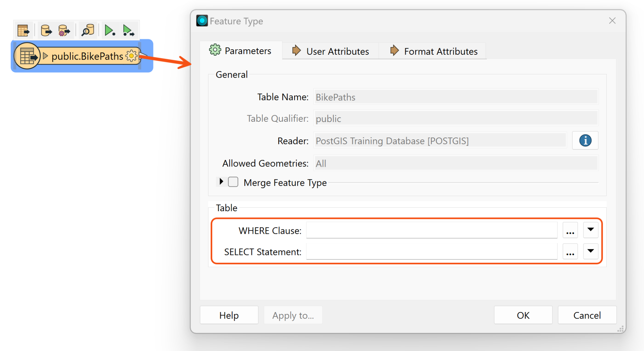Click the database reader icon with arrow

tap(46, 31)
